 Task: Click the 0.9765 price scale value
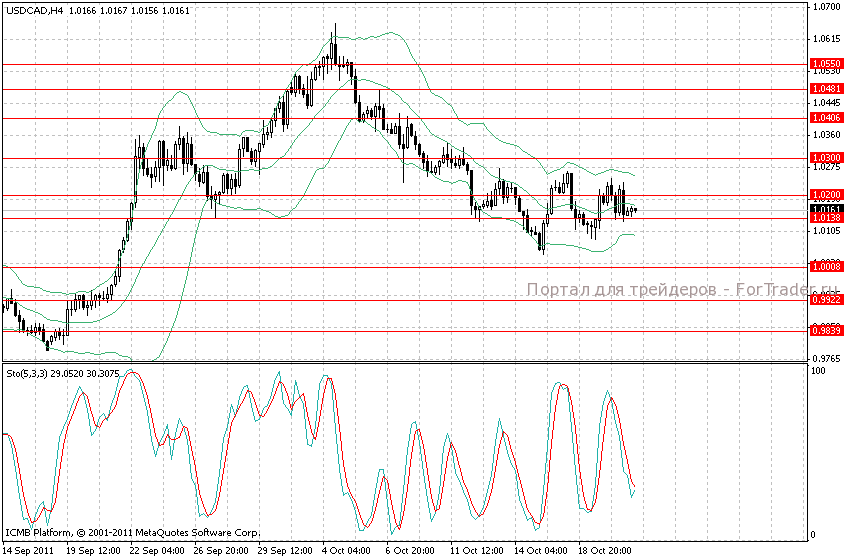[x=827, y=359]
